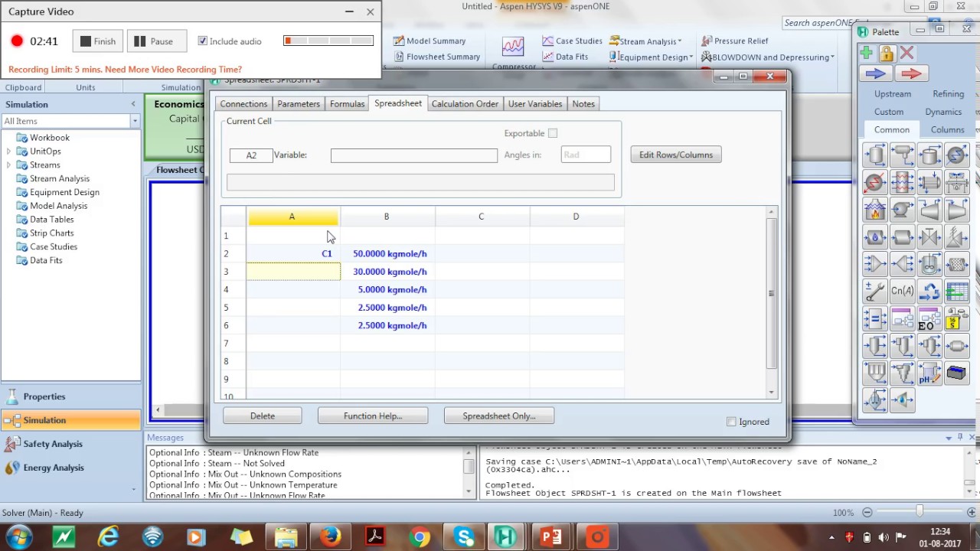Select the Spreadsheet icon in the Palette
Viewport: 980px width, 551px height.
point(956,291)
